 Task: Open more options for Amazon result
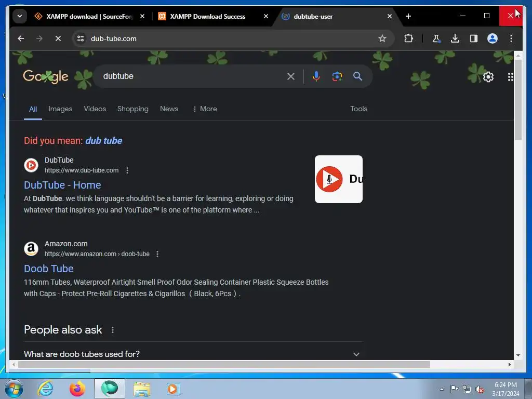pyautogui.click(x=157, y=254)
